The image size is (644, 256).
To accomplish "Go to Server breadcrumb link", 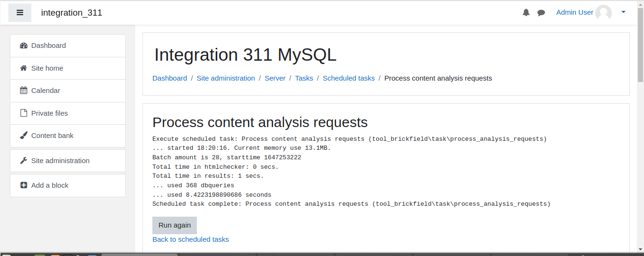I will (x=275, y=78).
